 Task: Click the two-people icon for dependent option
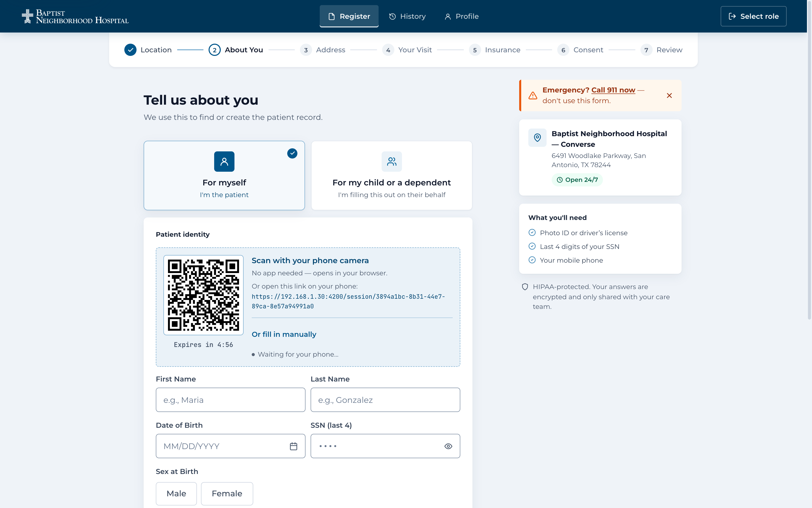point(392,162)
